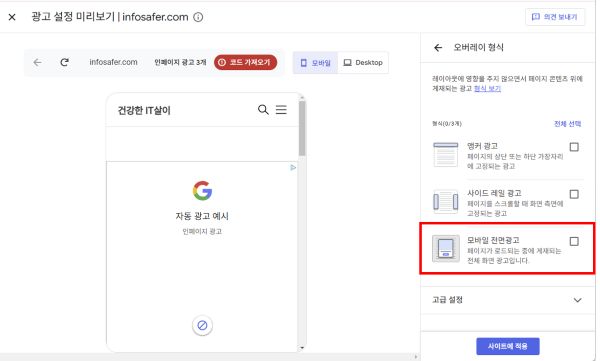Click the block ad circle icon
This screenshot has height=361, width=600.
pos(202,325)
